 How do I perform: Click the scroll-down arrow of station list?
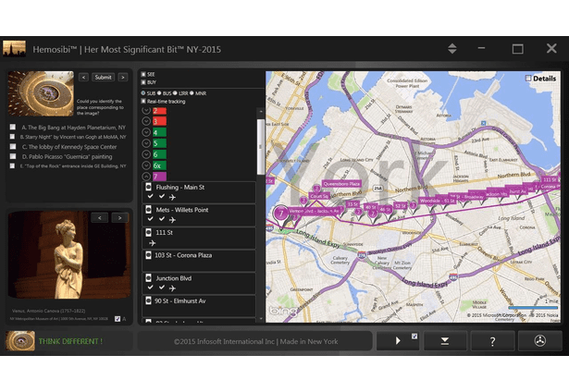pyautogui.click(x=260, y=319)
